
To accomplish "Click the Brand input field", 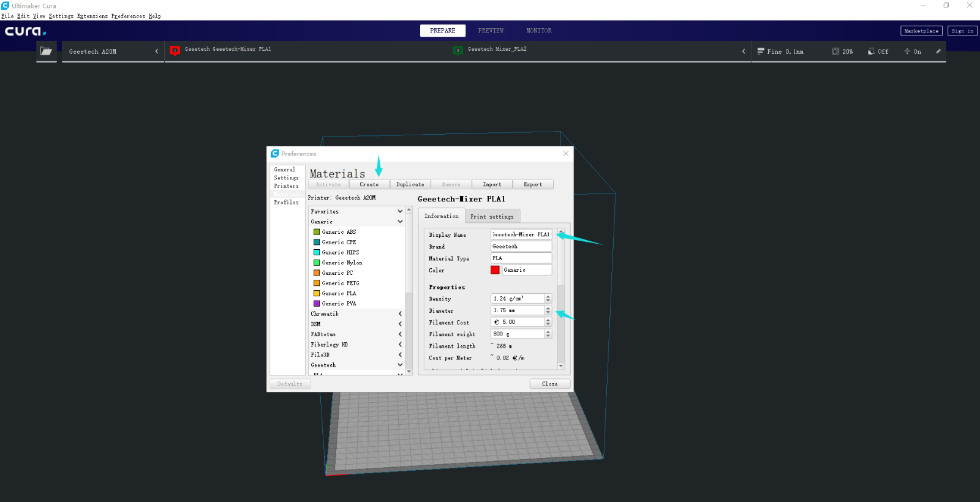I will pyautogui.click(x=521, y=246).
